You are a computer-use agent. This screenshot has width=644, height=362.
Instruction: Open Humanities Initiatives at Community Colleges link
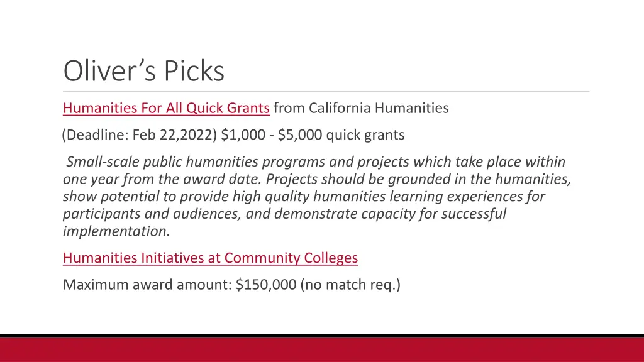click(210, 258)
